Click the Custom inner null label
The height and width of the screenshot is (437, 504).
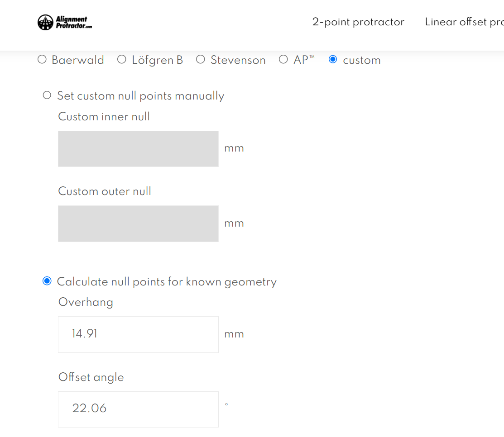[x=104, y=117]
